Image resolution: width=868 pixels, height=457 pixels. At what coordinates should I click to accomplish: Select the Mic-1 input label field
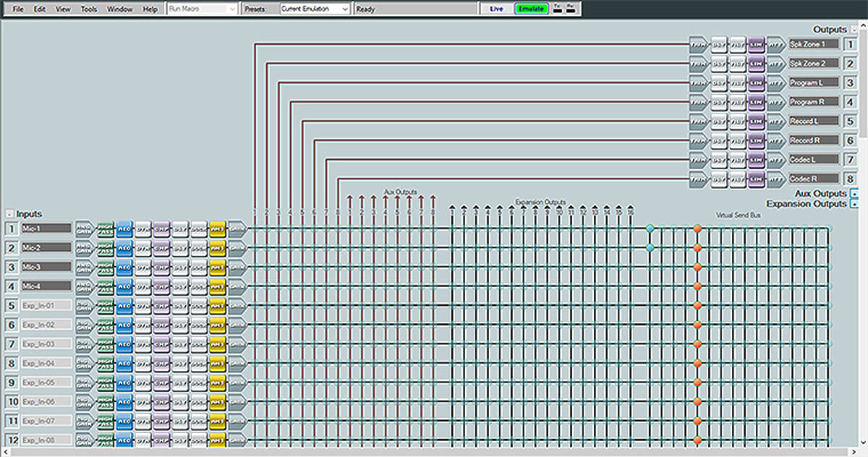46,229
